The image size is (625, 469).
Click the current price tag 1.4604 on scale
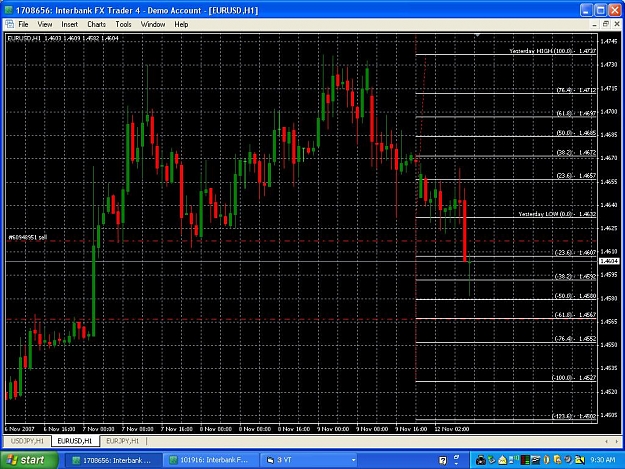(x=609, y=261)
